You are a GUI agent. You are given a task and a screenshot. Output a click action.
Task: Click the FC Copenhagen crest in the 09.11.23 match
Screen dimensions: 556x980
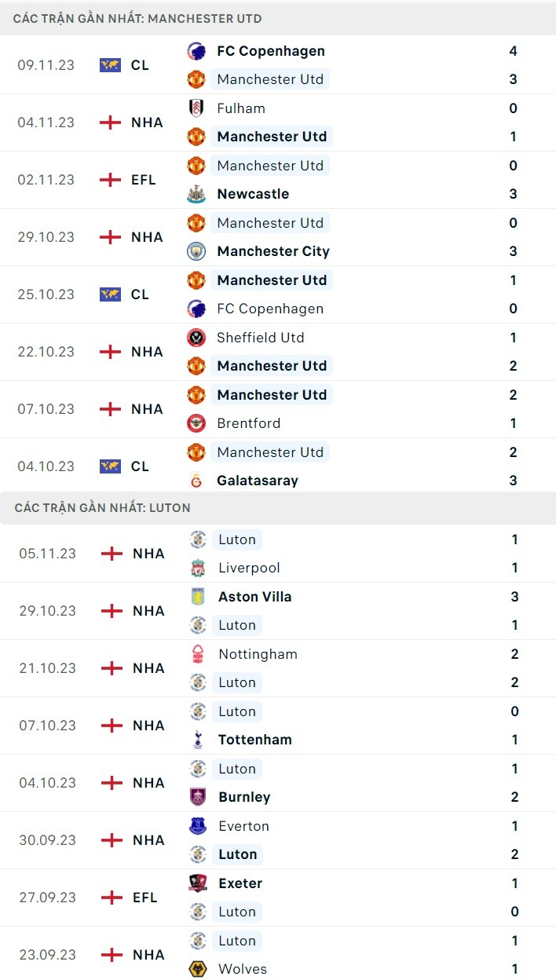pos(196,51)
